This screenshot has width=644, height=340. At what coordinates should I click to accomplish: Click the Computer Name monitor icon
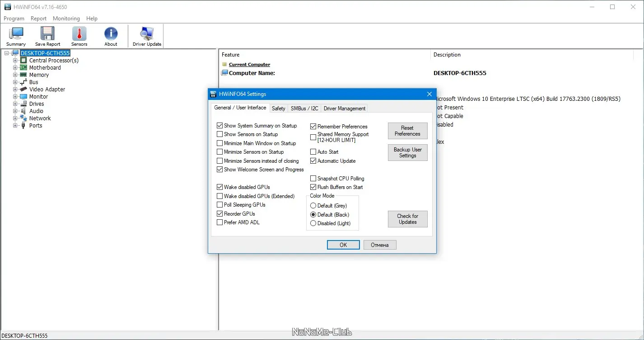pyautogui.click(x=224, y=73)
